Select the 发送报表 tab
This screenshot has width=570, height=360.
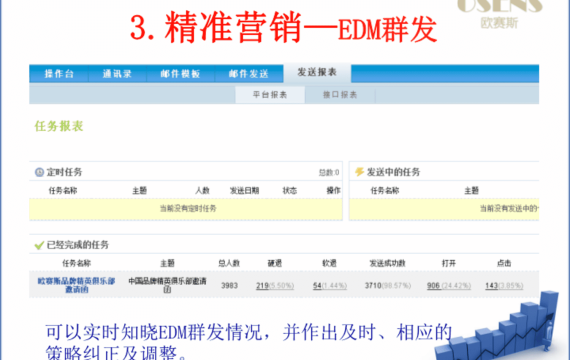317,72
